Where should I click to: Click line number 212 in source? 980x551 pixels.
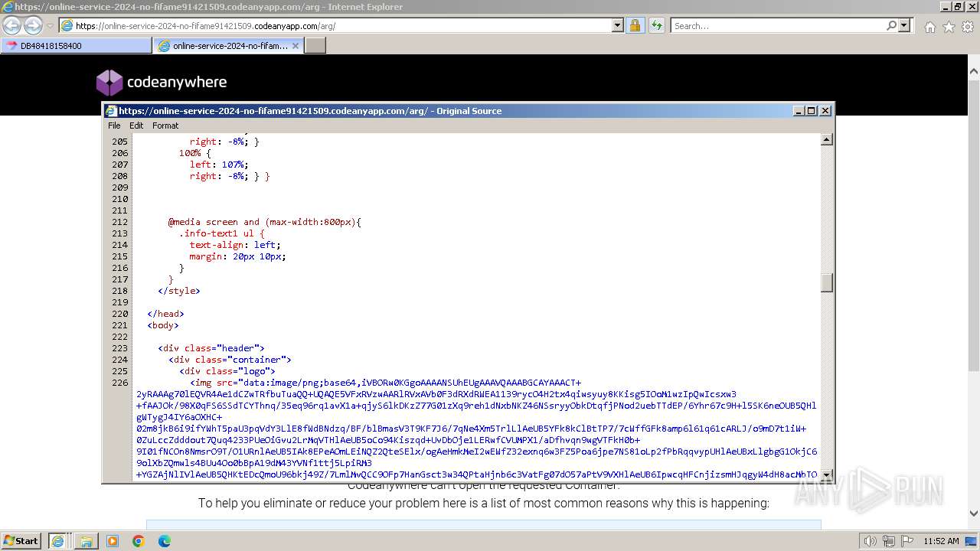point(119,222)
